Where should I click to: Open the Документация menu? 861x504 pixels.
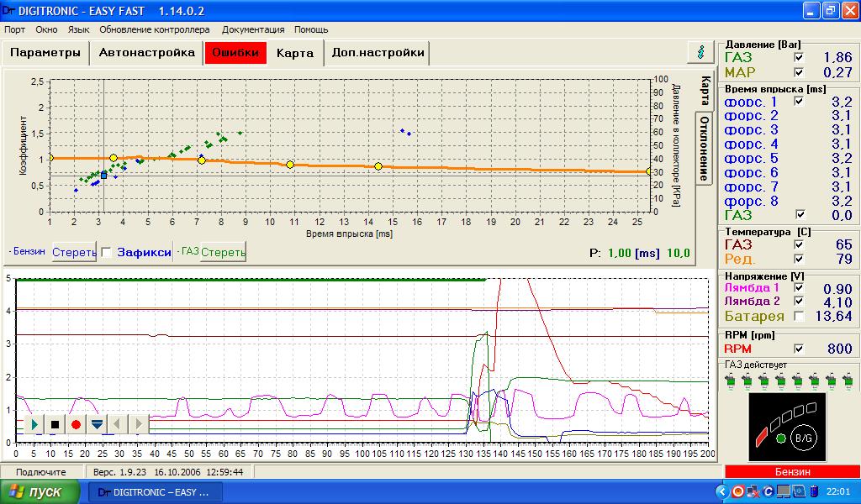(x=253, y=29)
